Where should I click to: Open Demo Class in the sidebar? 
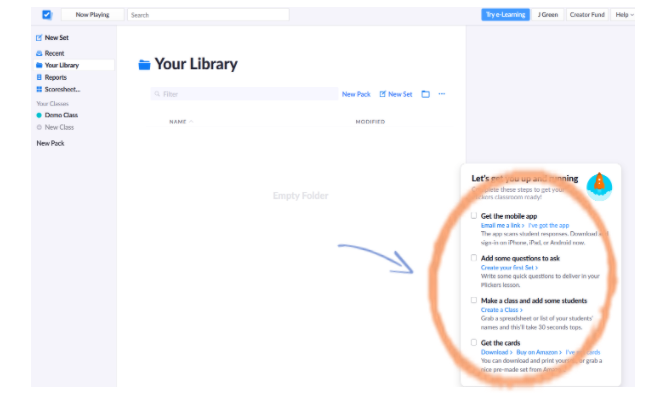[x=61, y=115]
